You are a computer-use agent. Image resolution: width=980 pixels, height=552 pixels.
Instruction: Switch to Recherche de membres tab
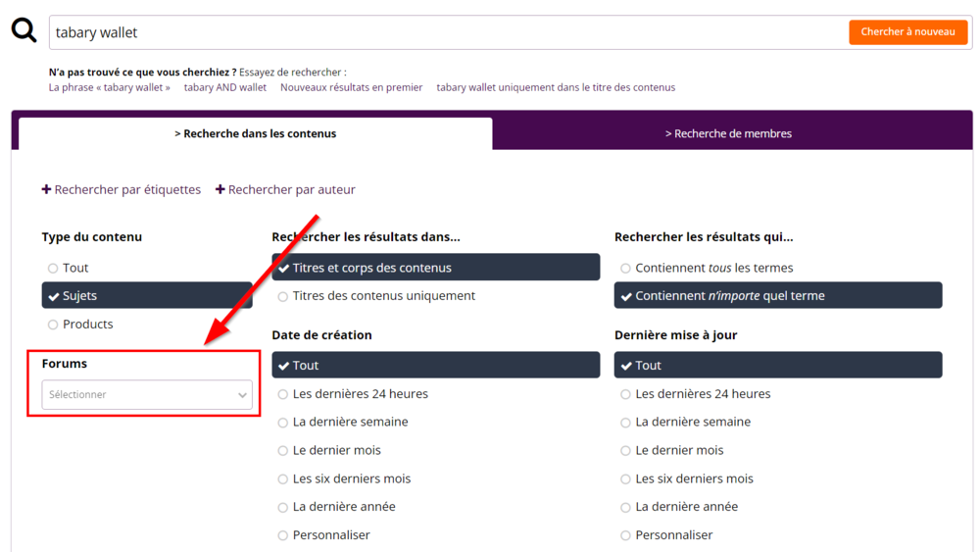click(x=728, y=133)
